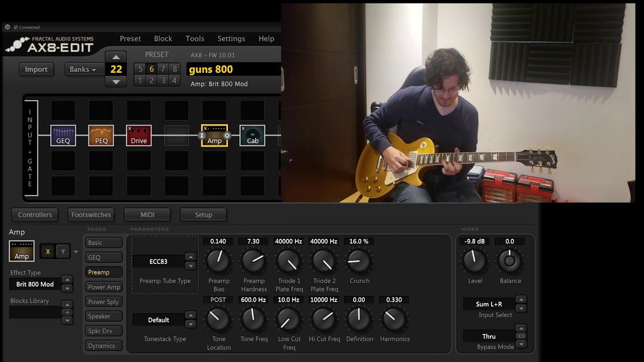Switch to the Preamp page
The height and width of the screenshot is (362, 644).
[x=104, y=272]
